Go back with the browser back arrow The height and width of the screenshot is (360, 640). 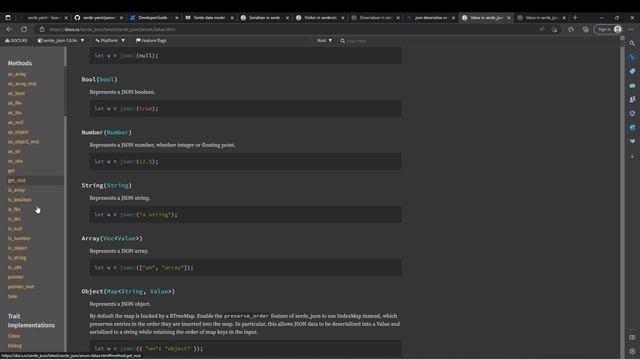pyautogui.click(x=9, y=29)
